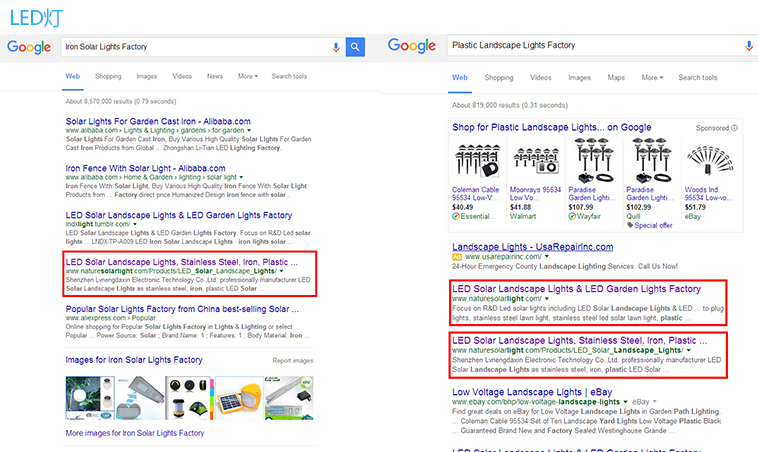
Task: Open Shop for Plastic Landscape Lights on Google
Action: (552, 127)
